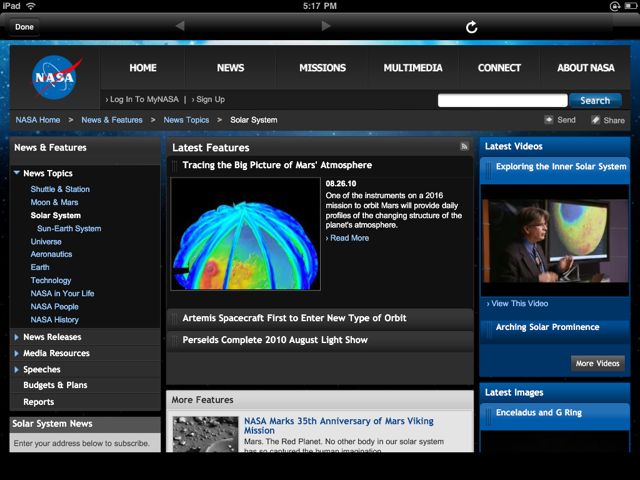
Task: Expand the Speeches arrow
Action: click(x=16, y=370)
